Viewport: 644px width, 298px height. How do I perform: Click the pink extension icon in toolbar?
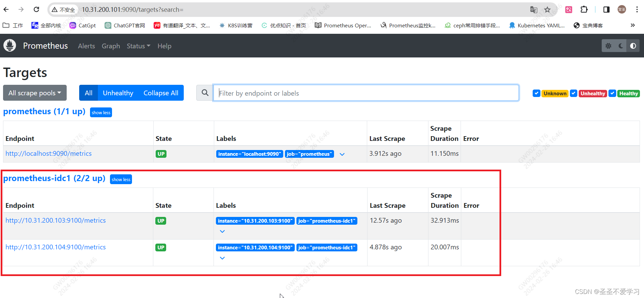[569, 9]
